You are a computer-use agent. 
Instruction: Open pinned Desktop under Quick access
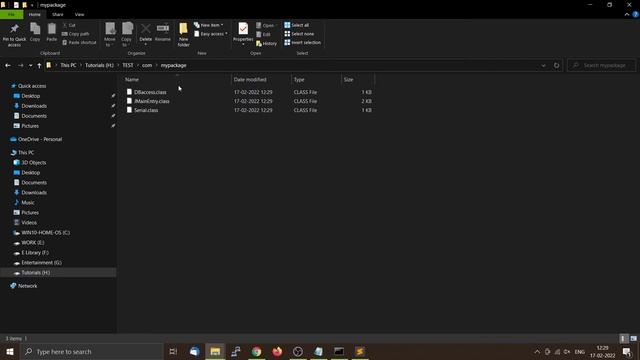(31, 96)
